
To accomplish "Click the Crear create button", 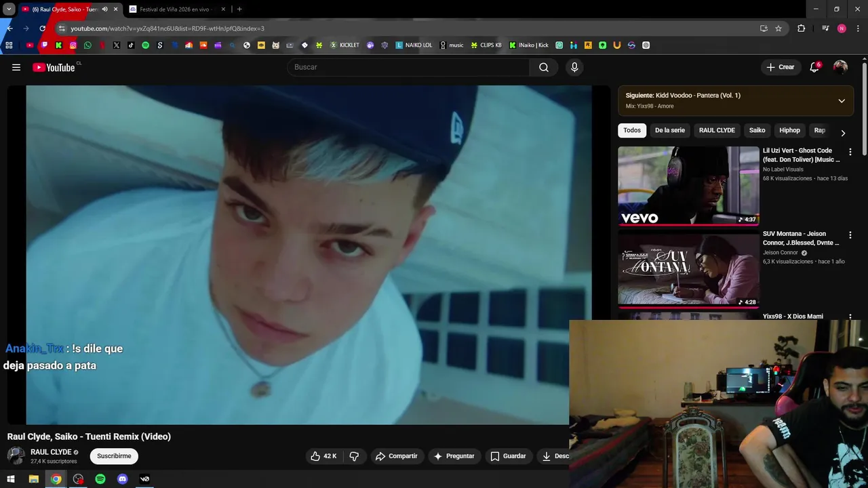I will 781,67.
